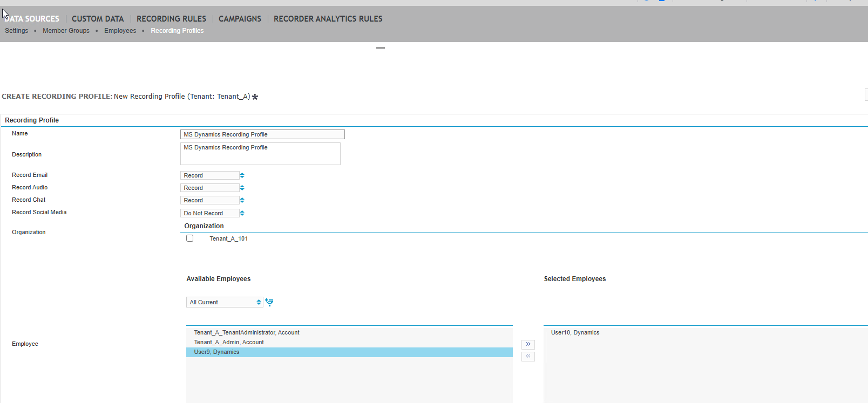Click the Organization column header
This screenshot has width=868, height=403.
[x=204, y=226]
